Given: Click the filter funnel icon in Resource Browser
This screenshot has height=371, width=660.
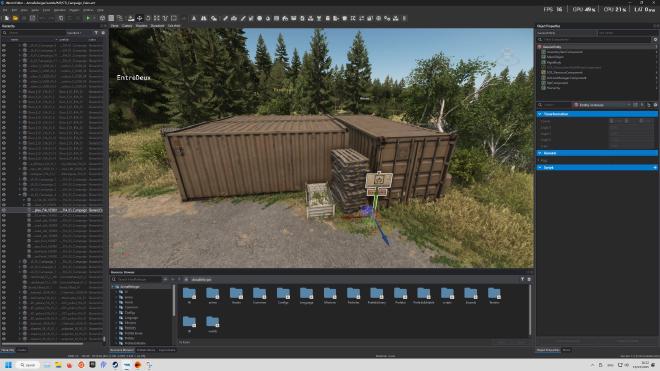Looking at the screenshot, I should click(x=522, y=279).
